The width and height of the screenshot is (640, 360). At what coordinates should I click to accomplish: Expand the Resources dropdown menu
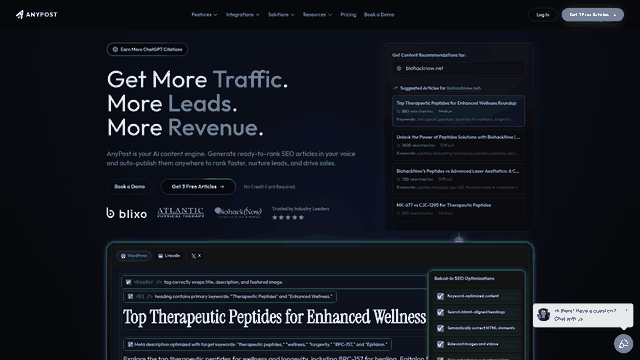tap(317, 15)
